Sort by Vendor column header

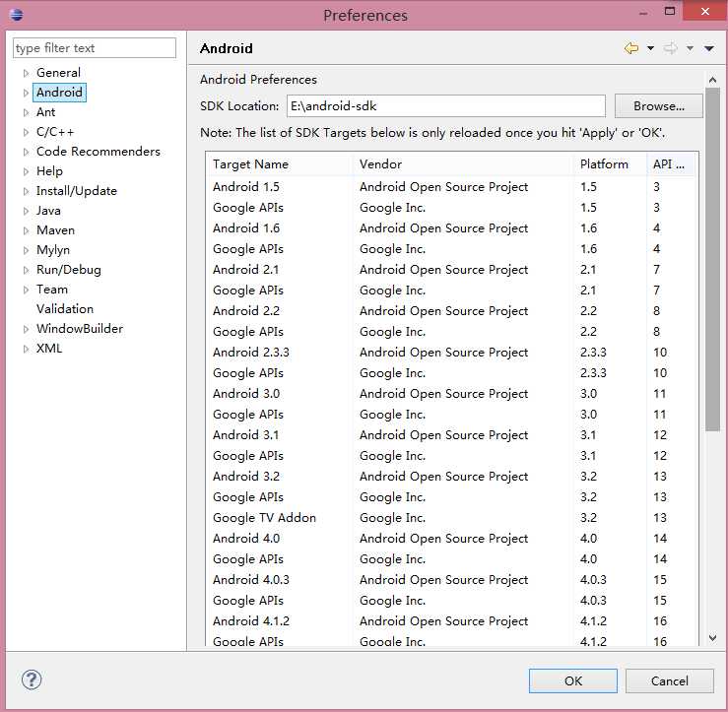[463, 164]
